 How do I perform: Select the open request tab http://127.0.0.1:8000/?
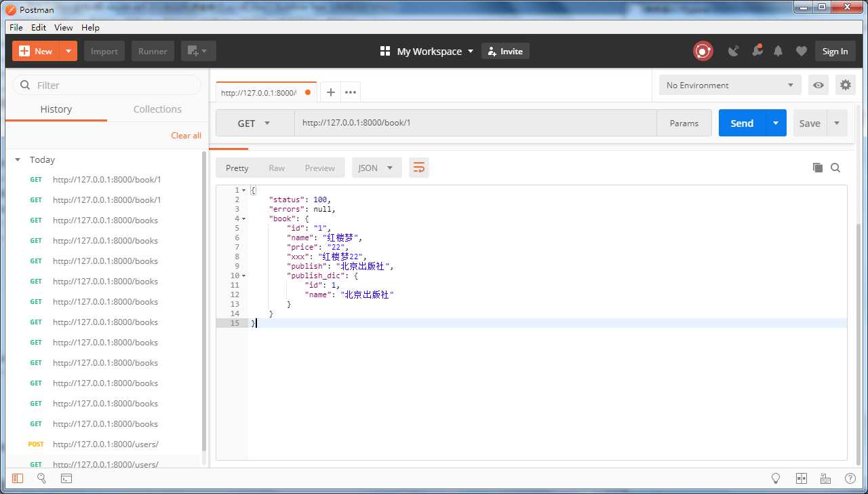[265, 92]
